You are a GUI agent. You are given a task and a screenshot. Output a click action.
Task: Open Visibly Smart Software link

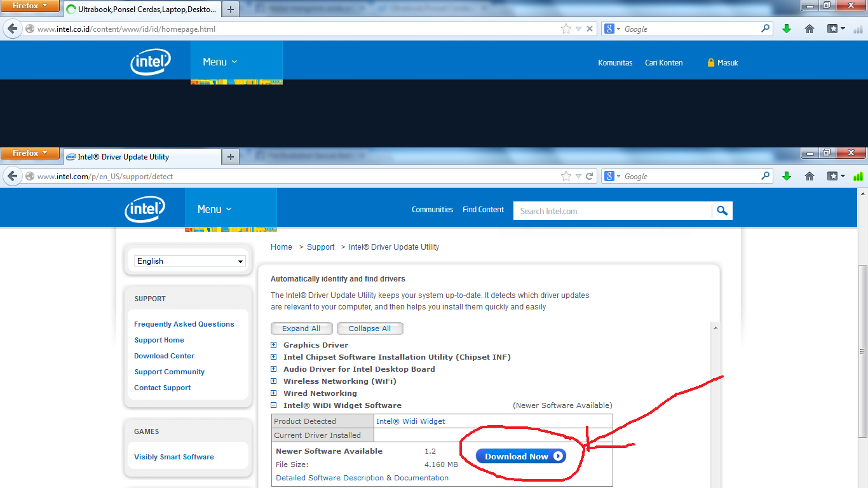click(x=174, y=457)
